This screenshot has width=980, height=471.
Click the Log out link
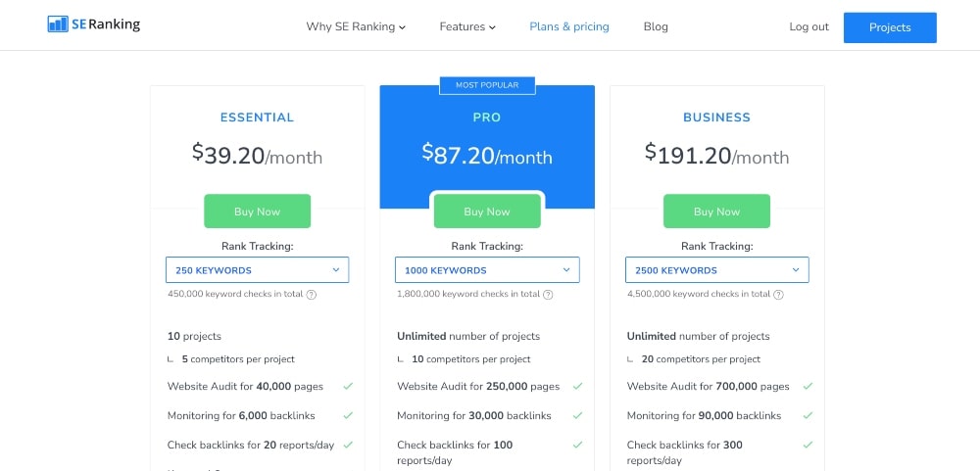[808, 26]
